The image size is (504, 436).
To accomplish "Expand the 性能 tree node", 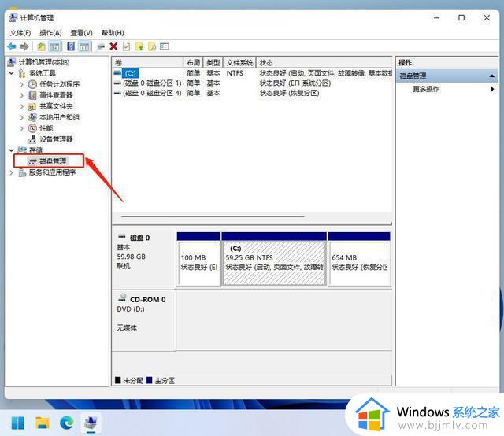I will 22,128.
